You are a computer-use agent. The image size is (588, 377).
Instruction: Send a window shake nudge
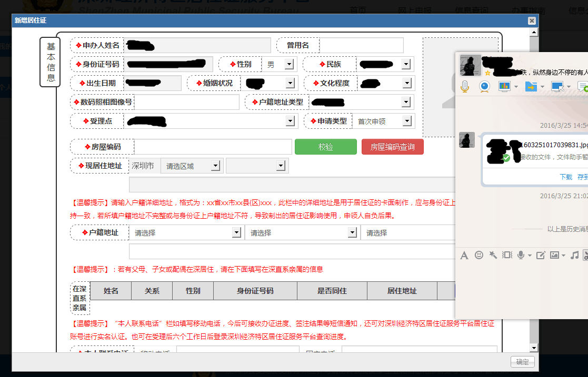tap(506, 255)
